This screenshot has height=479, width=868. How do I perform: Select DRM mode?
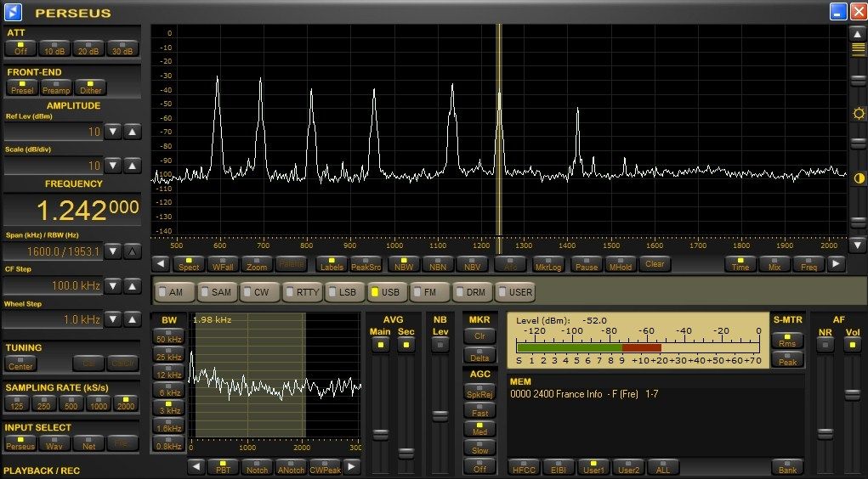[x=473, y=292]
